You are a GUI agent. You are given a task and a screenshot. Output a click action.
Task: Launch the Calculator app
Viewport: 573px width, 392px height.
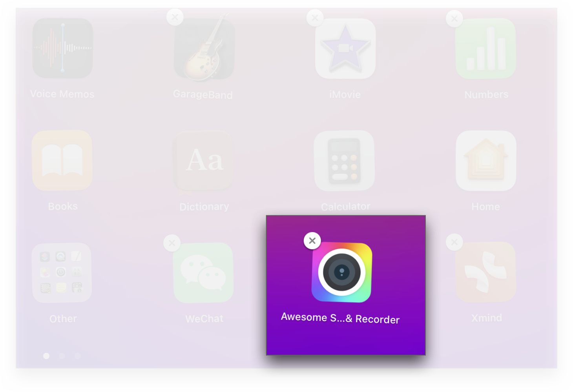coord(345,161)
